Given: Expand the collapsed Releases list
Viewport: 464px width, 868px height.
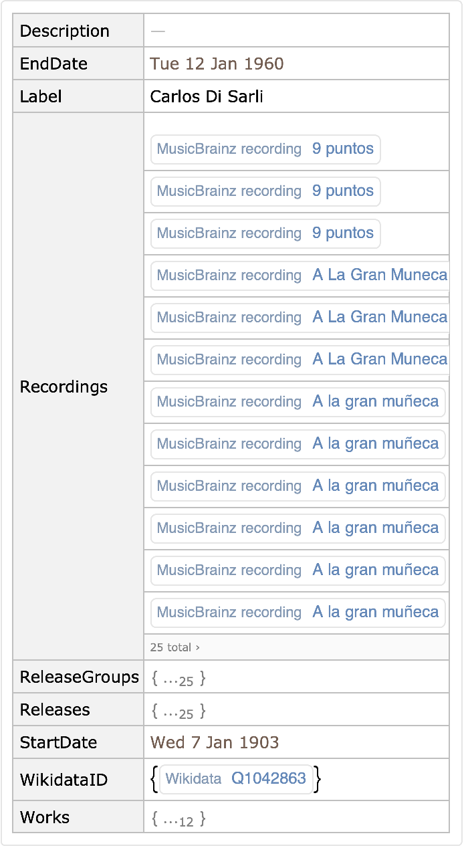Looking at the screenshot, I should (179, 712).
